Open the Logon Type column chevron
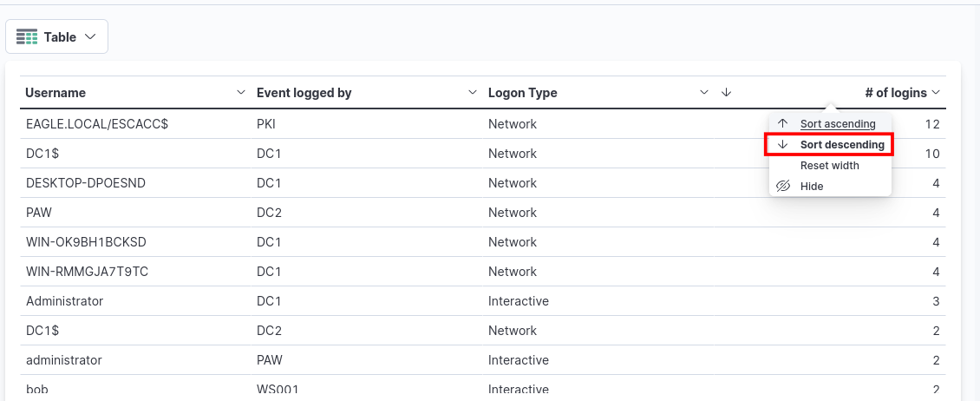Screen dimensions: 980x401 click(704, 93)
